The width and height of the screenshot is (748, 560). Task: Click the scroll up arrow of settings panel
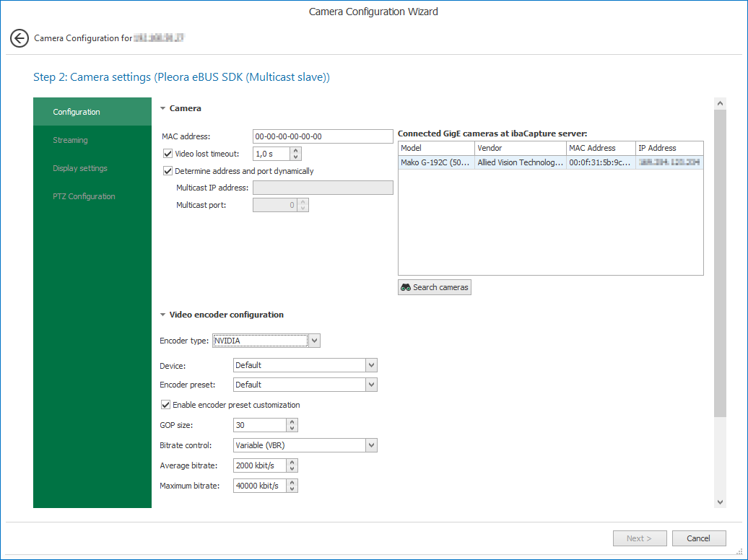point(721,103)
